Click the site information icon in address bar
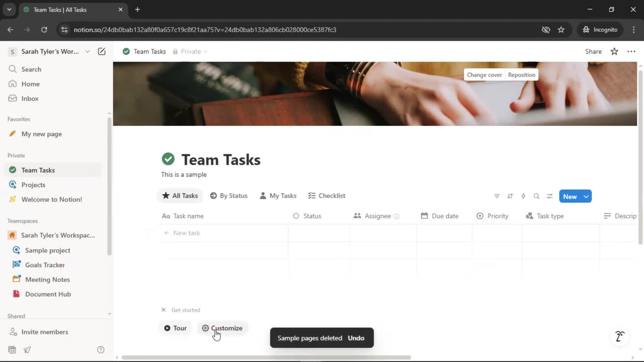This screenshot has width=644, height=362. coord(64,29)
